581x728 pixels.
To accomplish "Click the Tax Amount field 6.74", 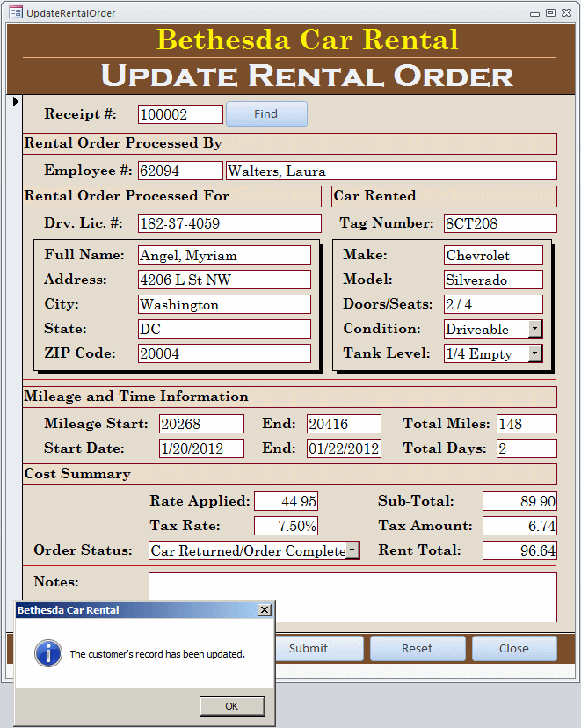I will pos(519,526).
